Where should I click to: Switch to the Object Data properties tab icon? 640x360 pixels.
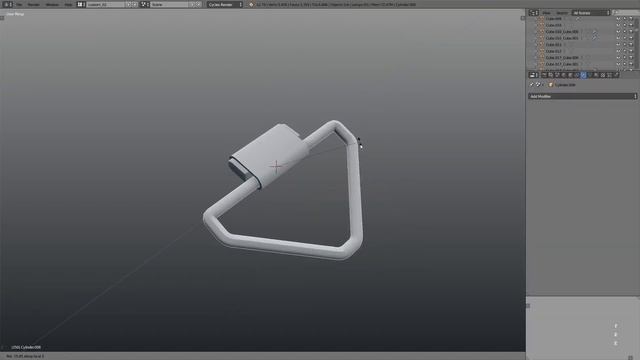point(590,75)
